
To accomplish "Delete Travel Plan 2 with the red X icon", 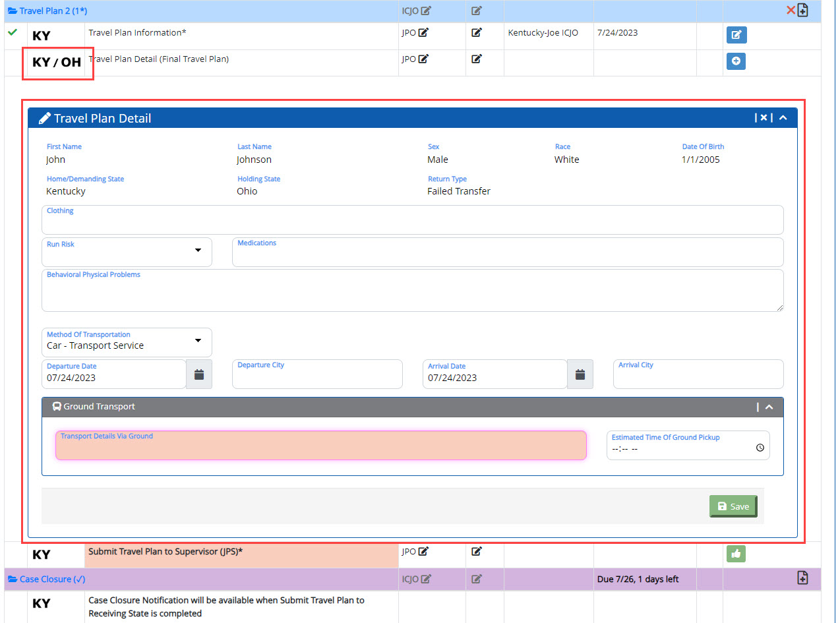I will pyautogui.click(x=791, y=11).
